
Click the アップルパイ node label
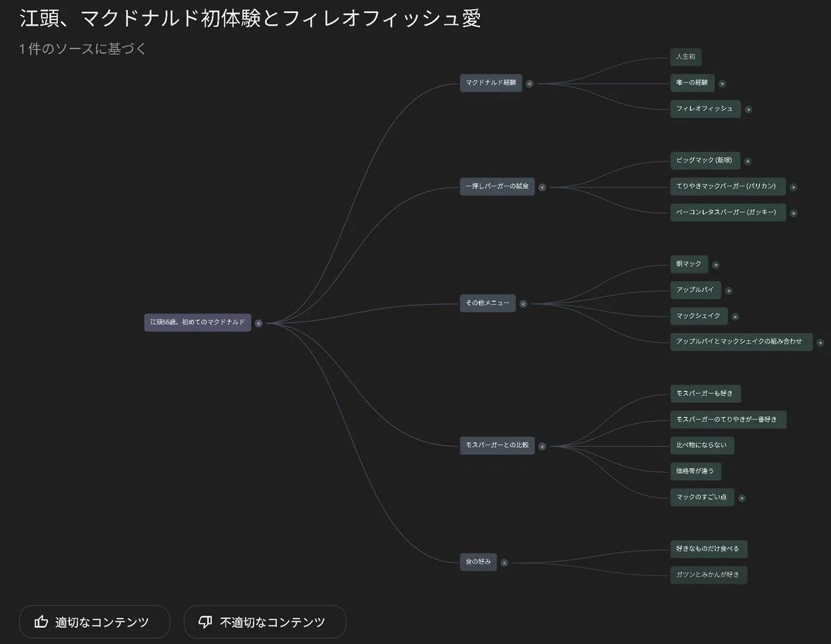[696, 290]
